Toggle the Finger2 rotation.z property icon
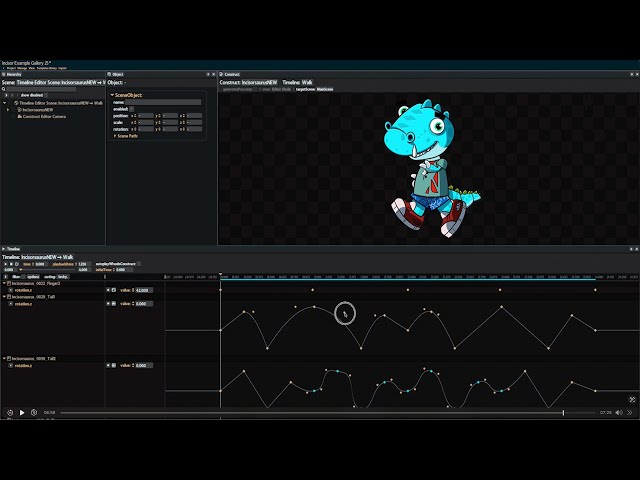Screen dimensions: 640x480 (11, 290)
